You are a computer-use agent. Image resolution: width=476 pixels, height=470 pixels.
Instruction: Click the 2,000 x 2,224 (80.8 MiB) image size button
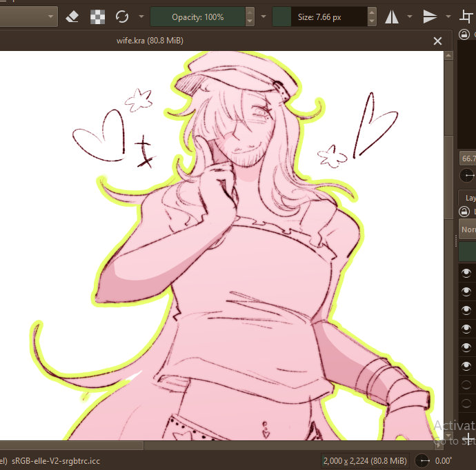365,461
